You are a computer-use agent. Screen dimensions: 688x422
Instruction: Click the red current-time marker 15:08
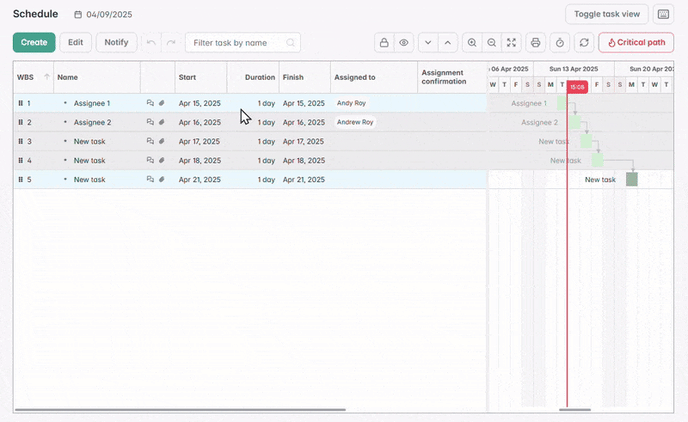click(x=577, y=87)
